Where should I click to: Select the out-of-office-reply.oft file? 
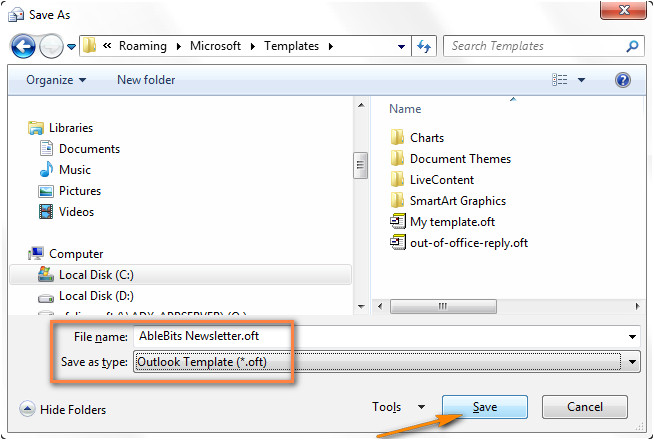point(469,243)
